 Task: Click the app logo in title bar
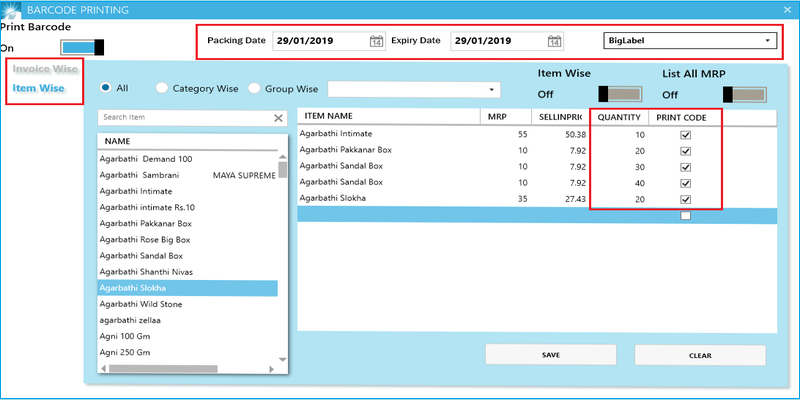[x=9, y=8]
